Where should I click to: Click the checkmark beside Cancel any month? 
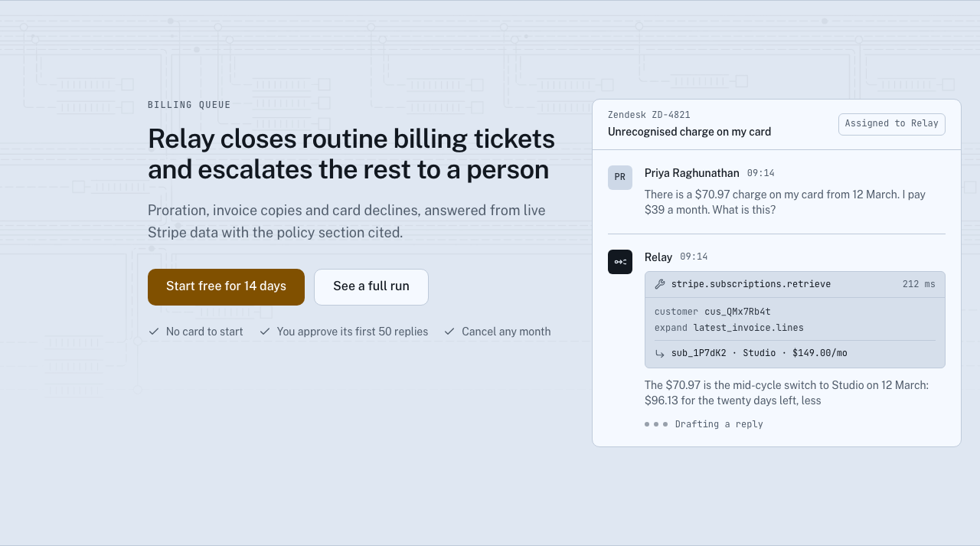pyautogui.click(x=449, y=332)
